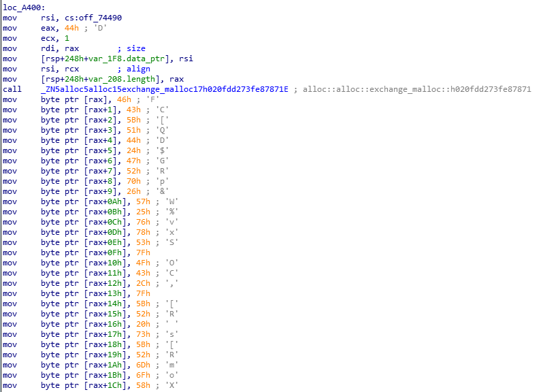Click the 78h value with 'x' comment
The width and height of the screenshot is (543, 392).
143,232
